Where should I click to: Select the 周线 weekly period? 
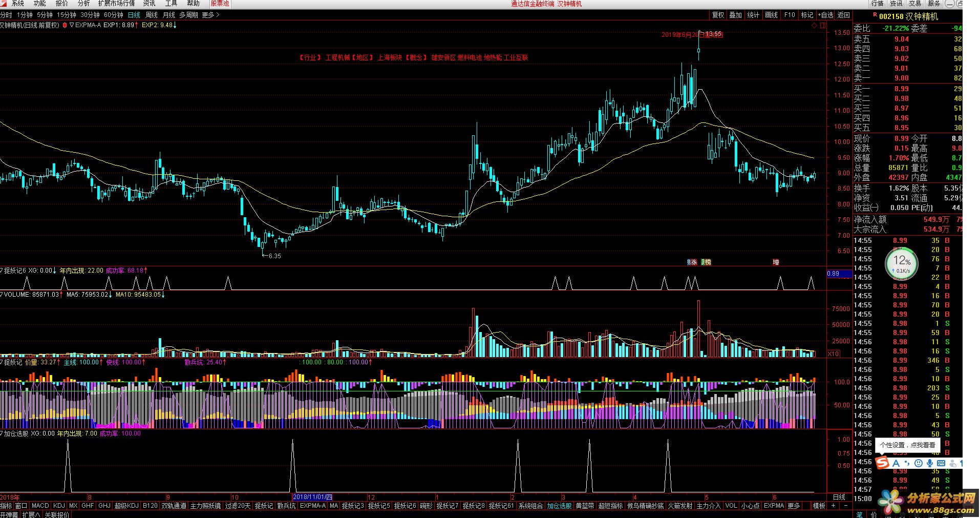tap(152, 15)
